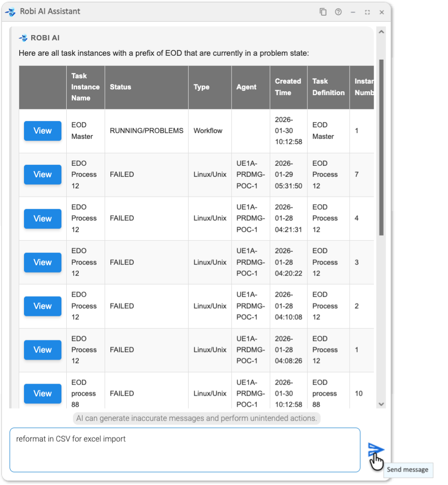The width and height of the screenshot is (448, 485).
Task: View the EOD Master workflow instance
Action: pyautogui.click(x=43, y=131)
